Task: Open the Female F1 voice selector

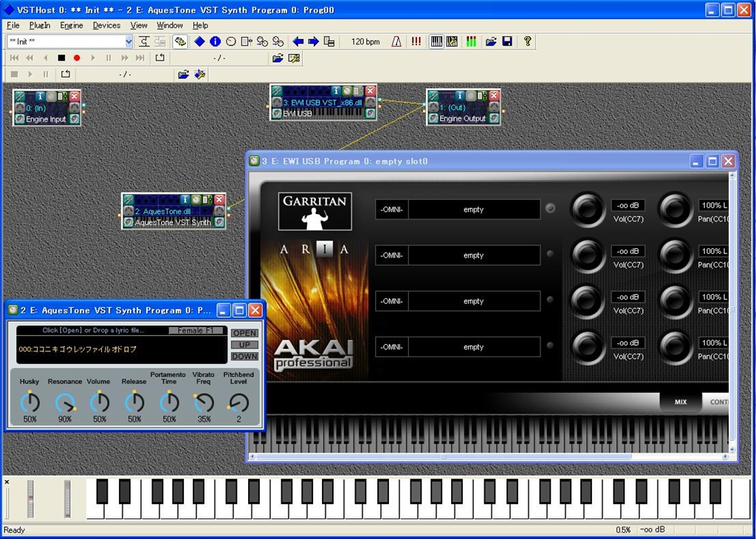Action: (x=196, y=331)
